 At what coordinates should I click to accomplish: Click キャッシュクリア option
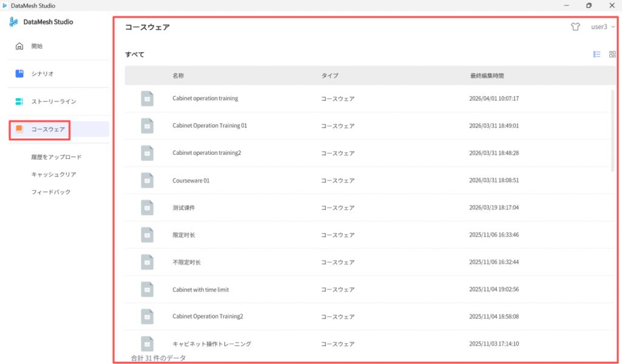coord(53,175)
